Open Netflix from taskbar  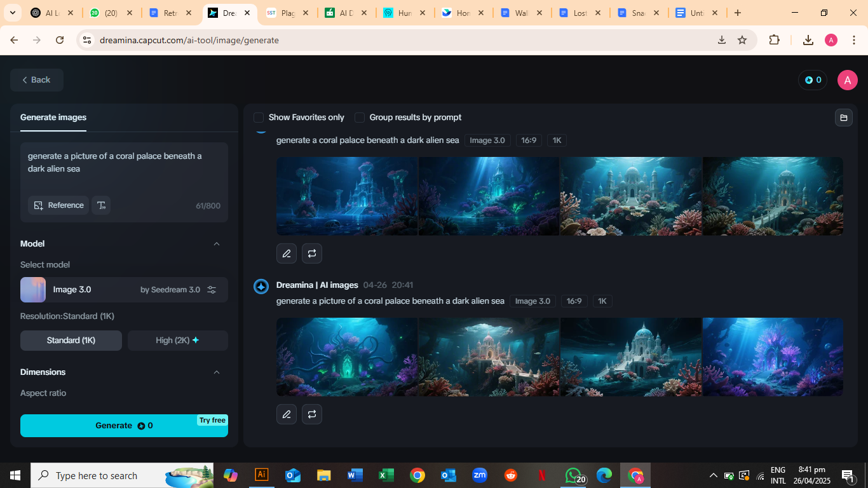(542, 475)
